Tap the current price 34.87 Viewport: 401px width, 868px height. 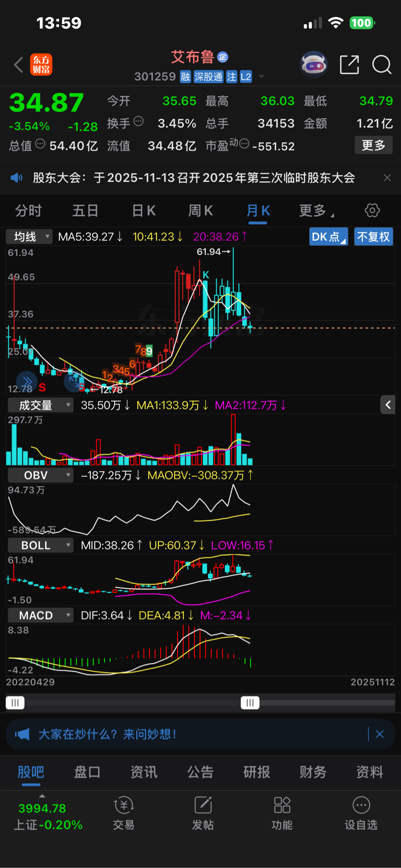tap(46, 102)
